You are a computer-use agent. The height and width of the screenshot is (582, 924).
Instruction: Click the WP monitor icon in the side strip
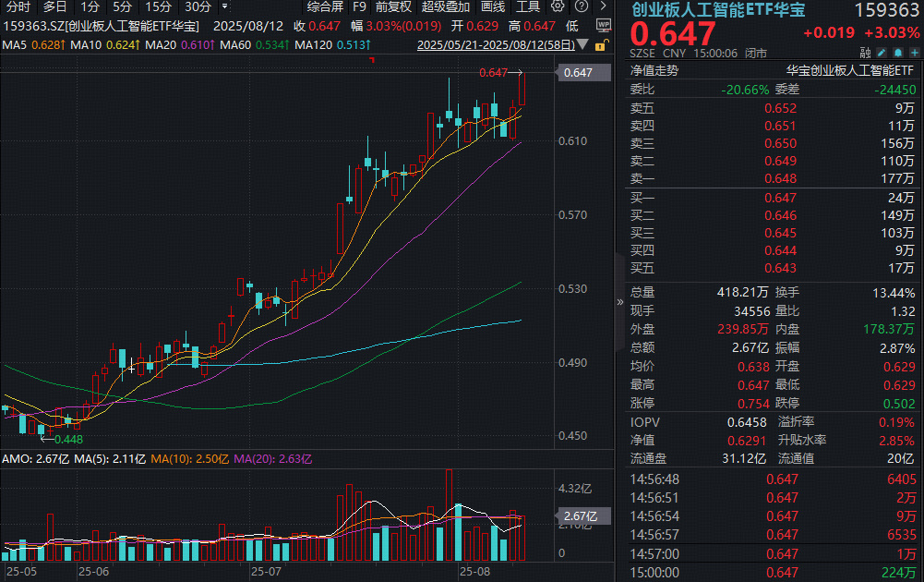(x=603, y=25)
